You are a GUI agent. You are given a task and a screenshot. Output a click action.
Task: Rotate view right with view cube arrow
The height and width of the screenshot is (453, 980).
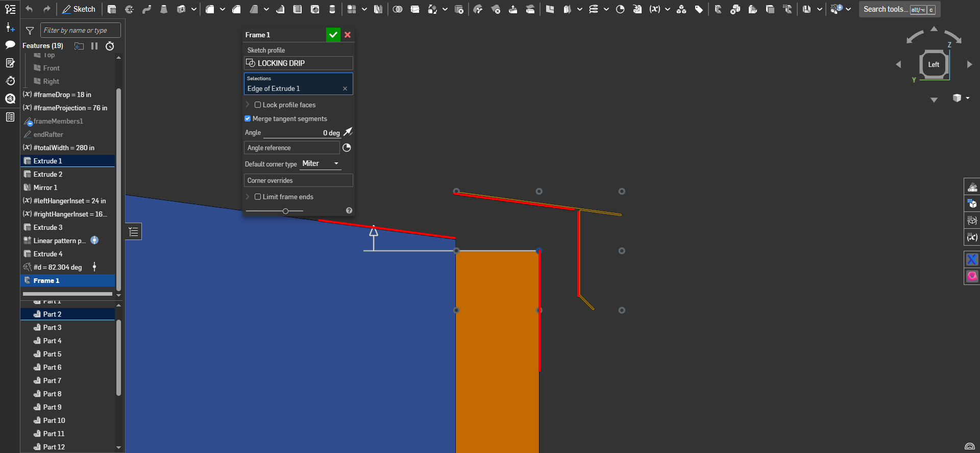point(969,64)
